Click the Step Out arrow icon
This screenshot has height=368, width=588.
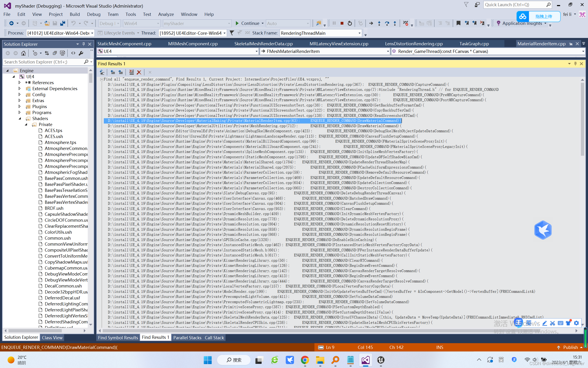[x=395, y=23]
